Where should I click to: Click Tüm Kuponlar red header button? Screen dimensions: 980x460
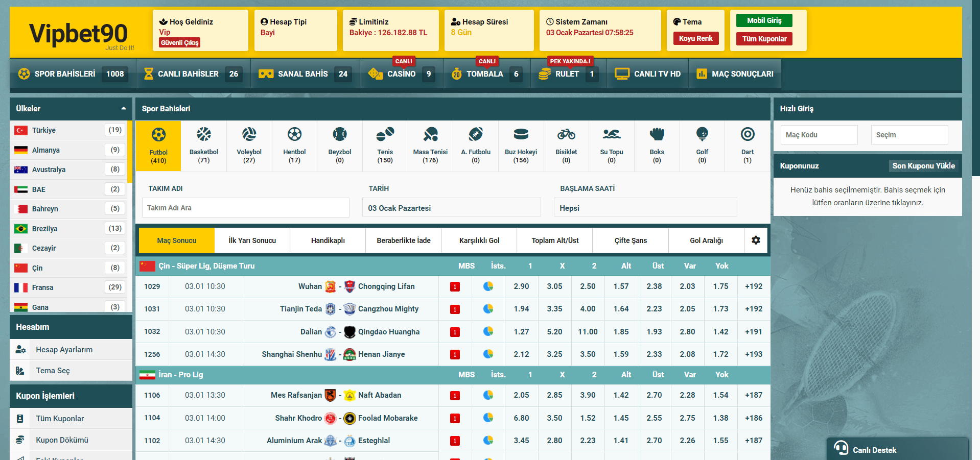(764, 39)
